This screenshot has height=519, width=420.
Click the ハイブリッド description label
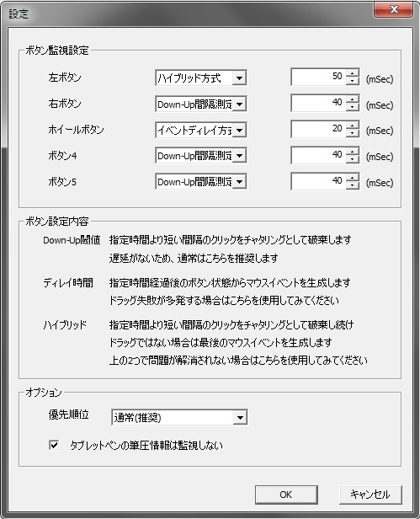coord(65,325)
